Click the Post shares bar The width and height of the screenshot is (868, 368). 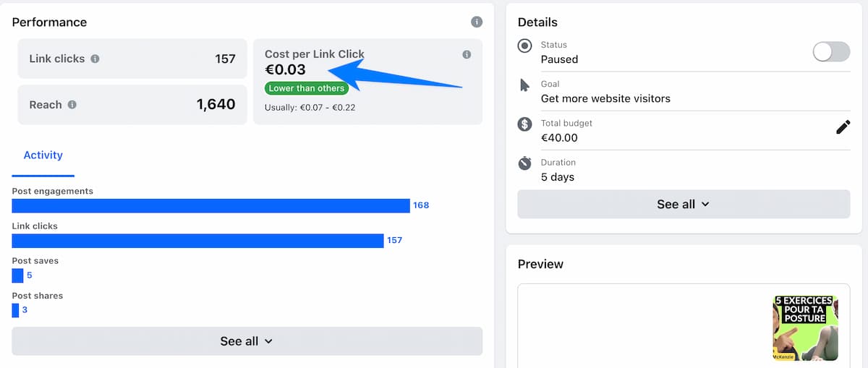pyautogui.click(x=16, y=310)
